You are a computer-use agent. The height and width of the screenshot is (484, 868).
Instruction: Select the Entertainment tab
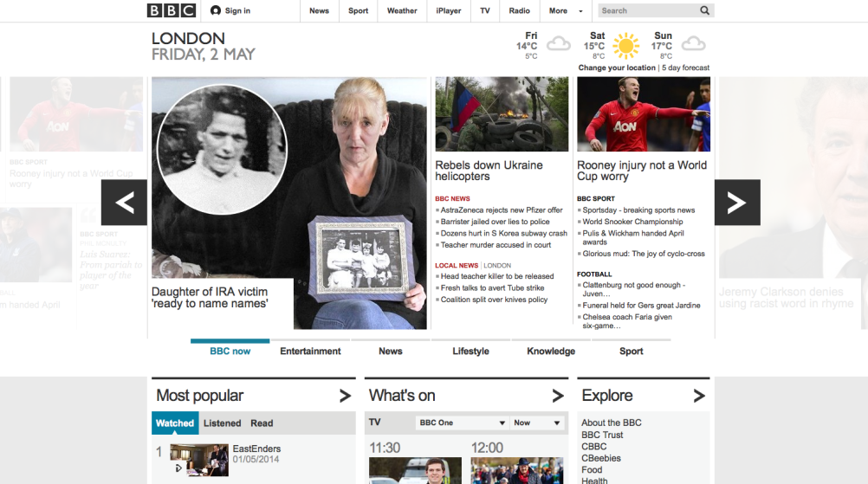click(x=310, y=351)
